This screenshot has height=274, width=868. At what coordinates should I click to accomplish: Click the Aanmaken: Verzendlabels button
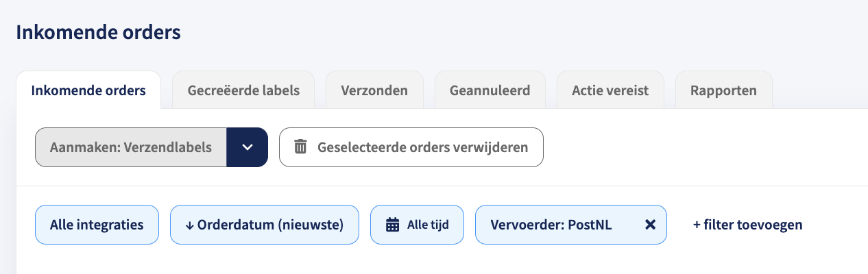tap(131, 147)
